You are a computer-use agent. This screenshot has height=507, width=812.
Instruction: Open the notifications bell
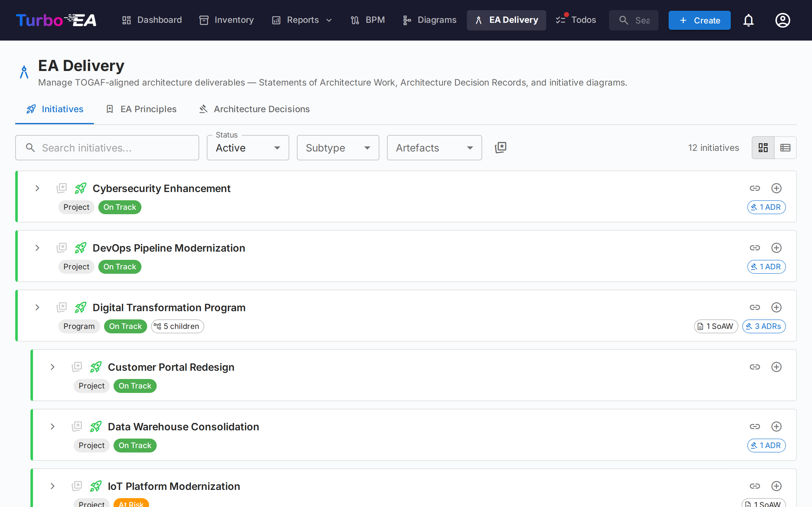[x=749, y=20]
